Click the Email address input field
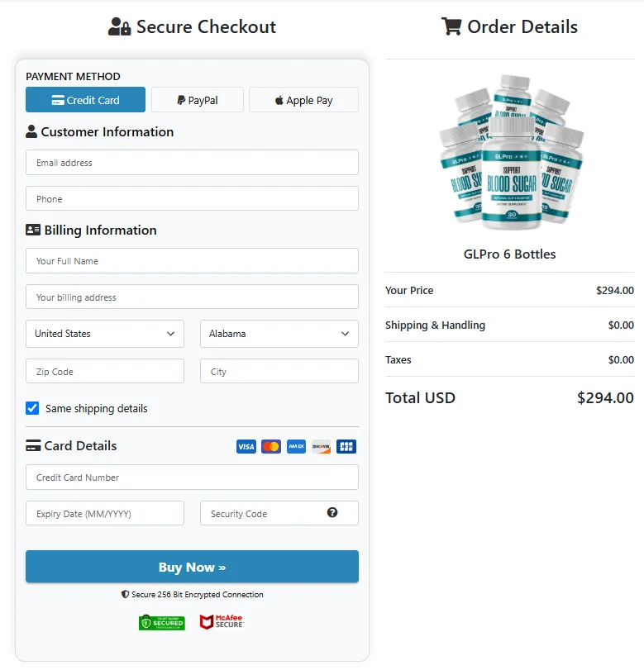Image resolution: width=644 pixels, height=670 pixels. [x=192, y=162]
